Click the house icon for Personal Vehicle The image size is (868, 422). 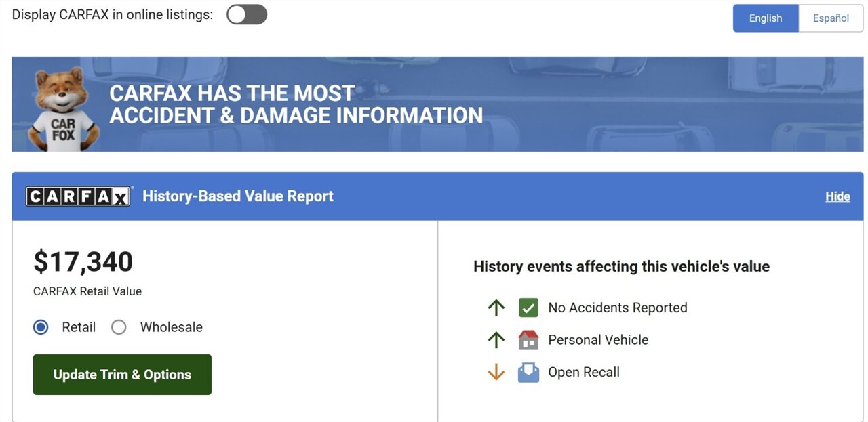[528, 340]
